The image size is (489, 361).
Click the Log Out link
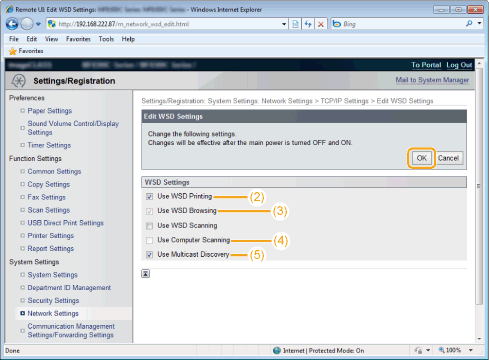coord(459,65)
